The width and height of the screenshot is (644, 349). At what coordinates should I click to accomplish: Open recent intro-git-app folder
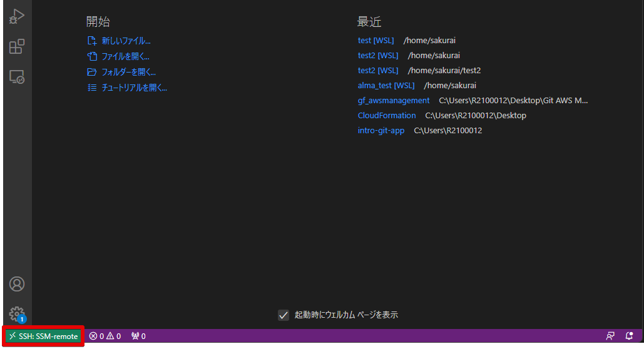(381, 131)
